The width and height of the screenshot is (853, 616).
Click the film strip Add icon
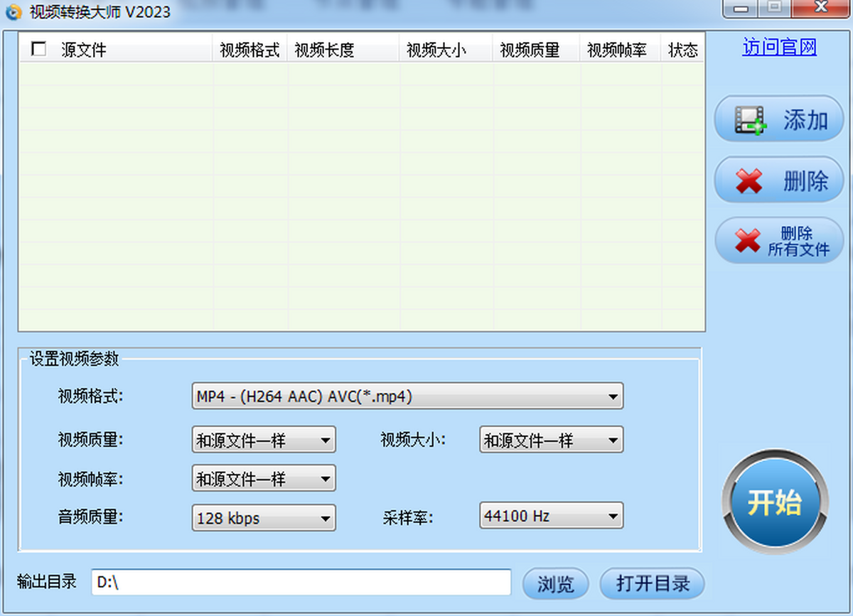point(751,120)
